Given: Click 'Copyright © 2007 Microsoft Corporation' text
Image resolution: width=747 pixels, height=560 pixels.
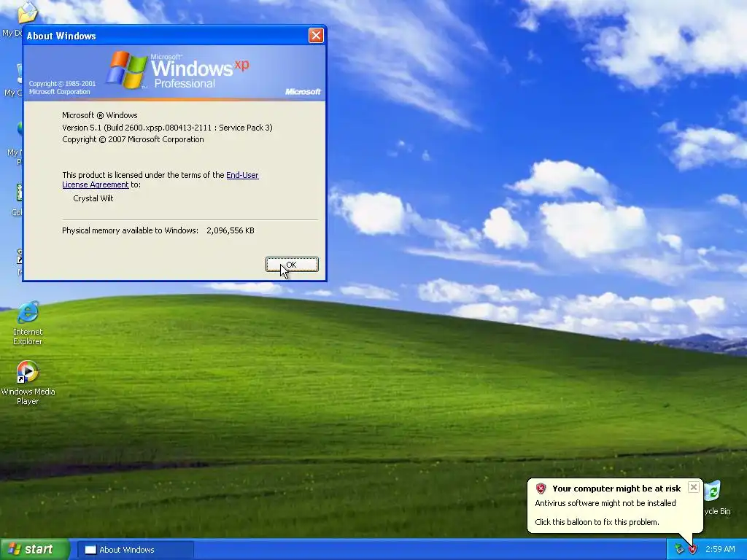Looking at the screenshot, I should pos(133,139).
